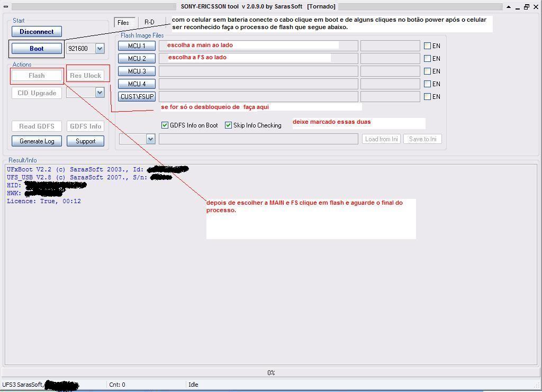Viewport: 542px width, 392px height.
Task: Click the 'Flash Image Files' group label
Action: 142,35
